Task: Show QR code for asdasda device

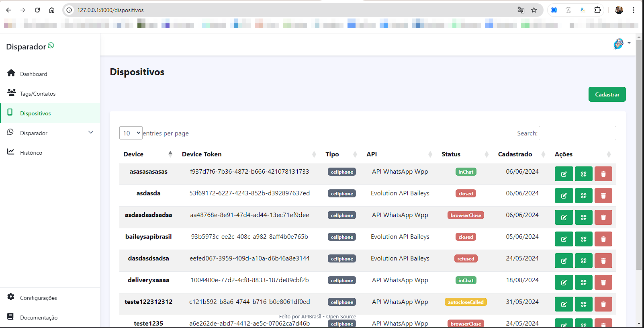Action: coord(584,196)
